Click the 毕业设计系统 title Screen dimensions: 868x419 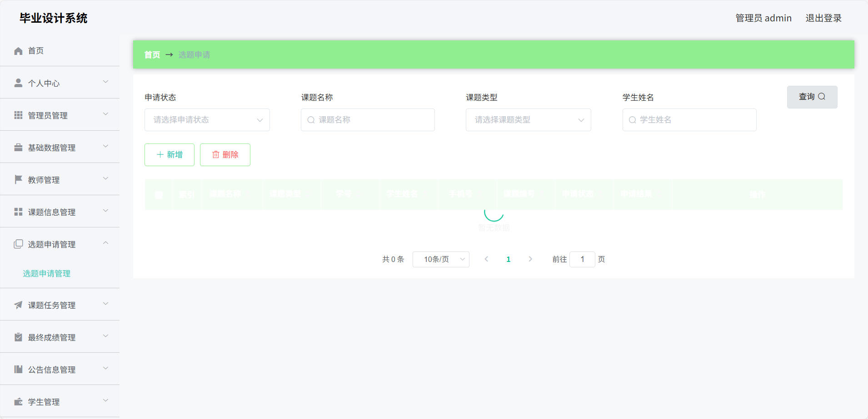(54, 18)
